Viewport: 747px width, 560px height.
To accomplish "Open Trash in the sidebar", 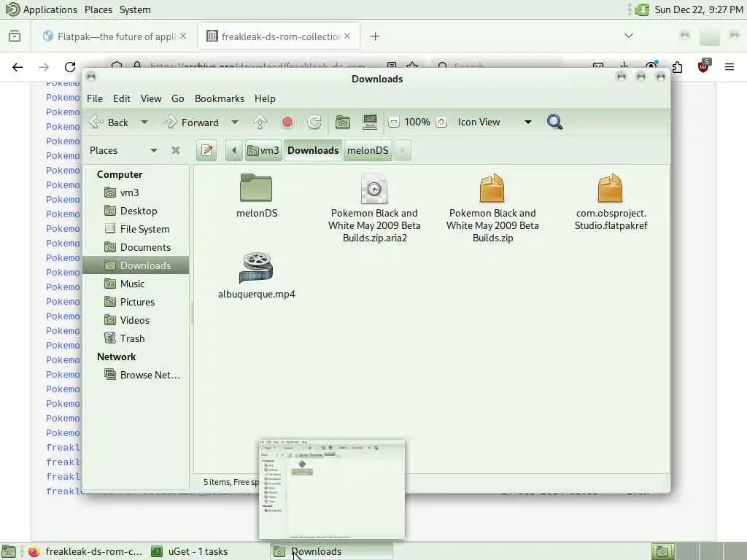I will 136,338.
